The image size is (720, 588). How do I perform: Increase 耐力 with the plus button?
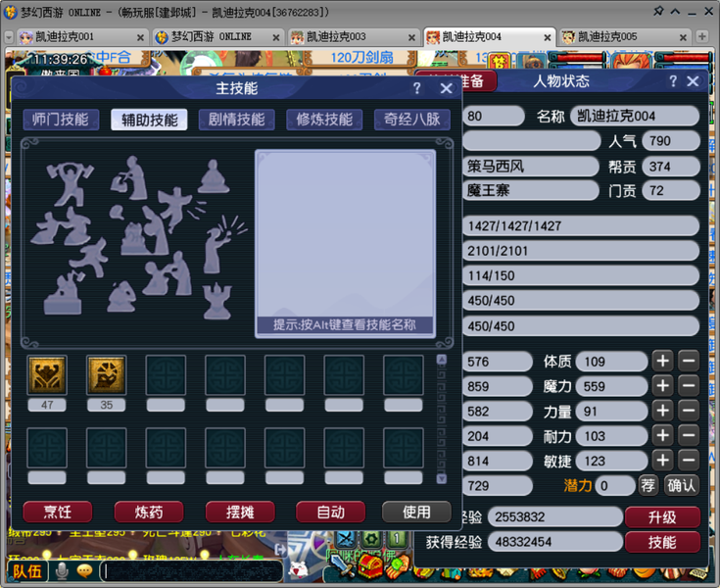coord(662,435)
